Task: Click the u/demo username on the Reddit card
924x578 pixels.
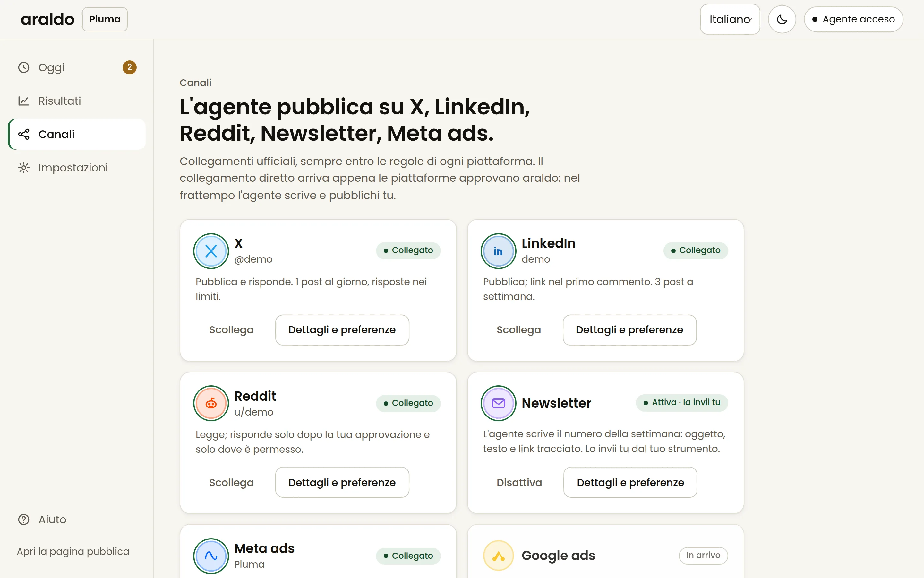Action: (x=253, y=412)
